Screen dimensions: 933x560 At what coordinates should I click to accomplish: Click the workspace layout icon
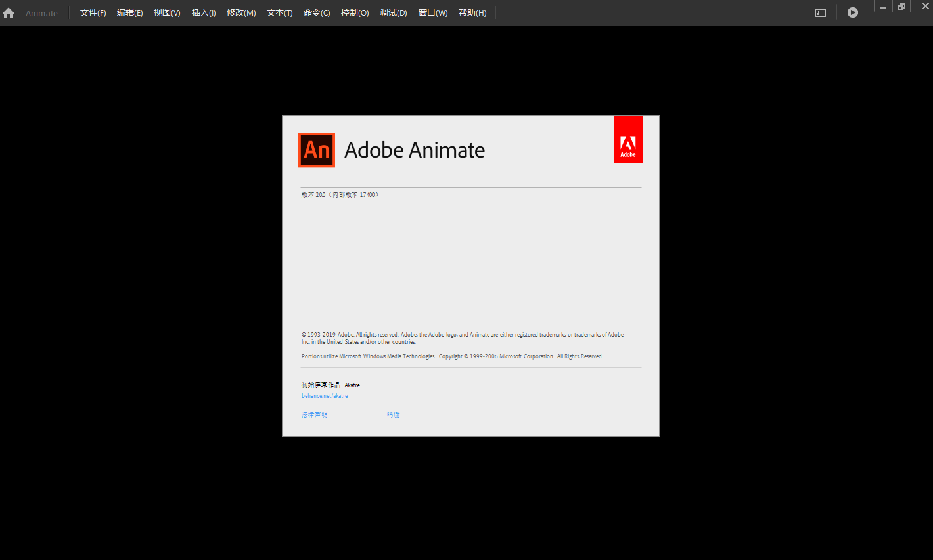pyautogui.click(x=820, y=12)
